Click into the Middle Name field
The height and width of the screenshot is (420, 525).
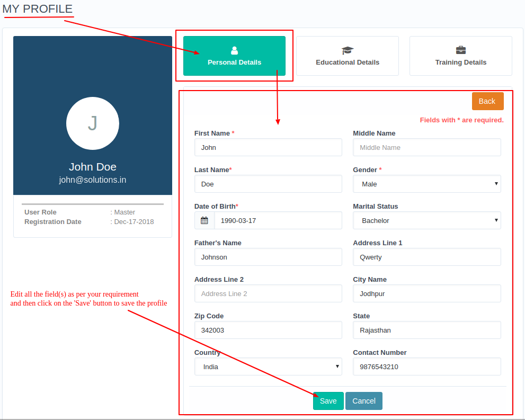pos(426,147)
